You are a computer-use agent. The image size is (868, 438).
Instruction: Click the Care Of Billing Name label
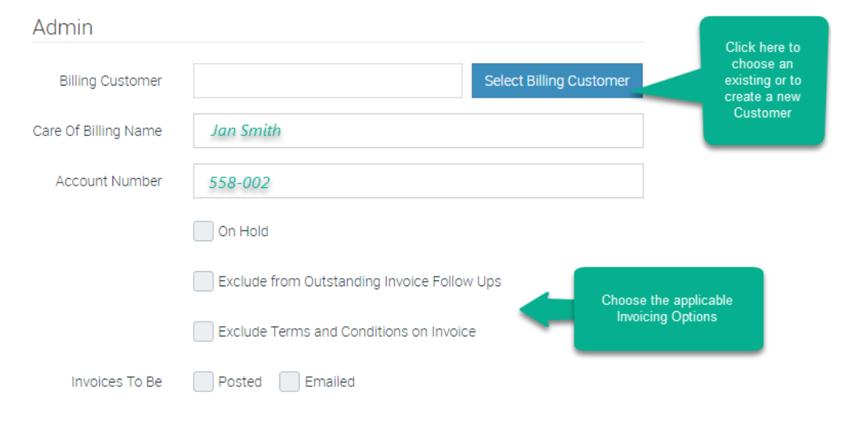point(98,131)
